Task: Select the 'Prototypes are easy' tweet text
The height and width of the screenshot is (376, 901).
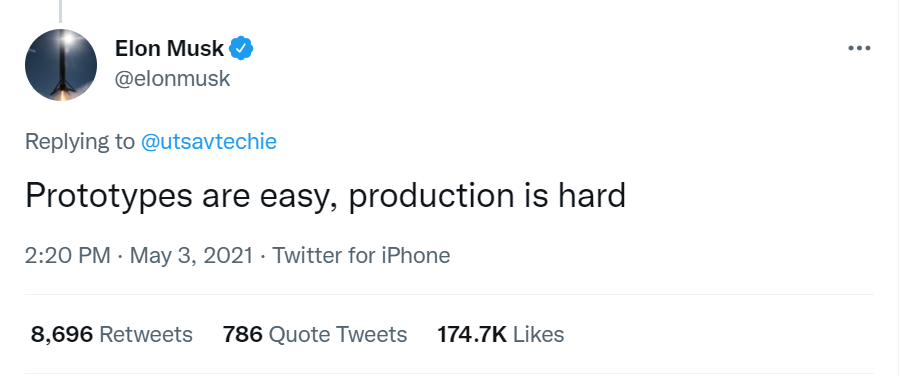Action: [325, 195]
